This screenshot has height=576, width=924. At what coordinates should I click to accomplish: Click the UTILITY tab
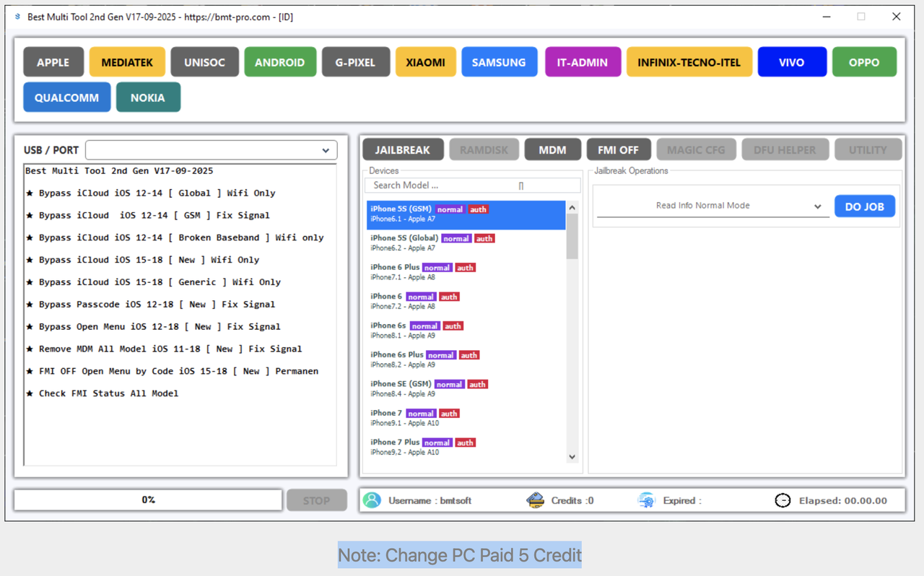click(x=868, y=149)
